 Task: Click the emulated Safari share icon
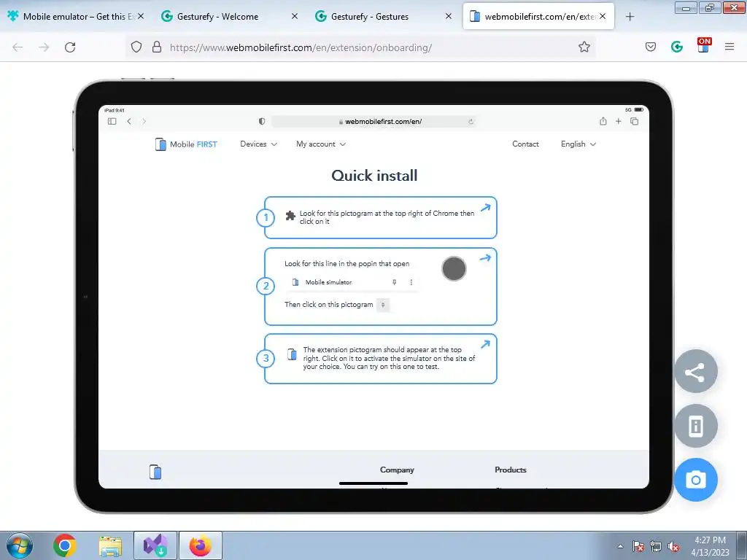click(603, 121)
